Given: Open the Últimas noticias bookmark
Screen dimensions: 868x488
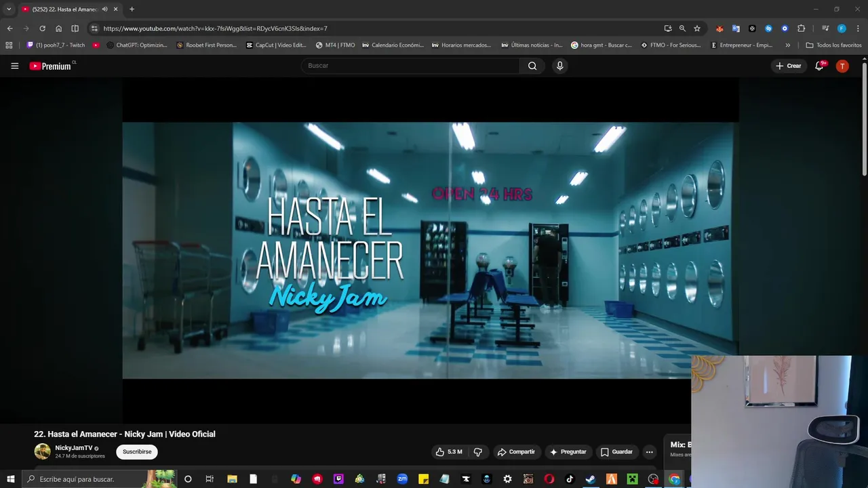Looking at the screenshot, I should coord(532,45).
